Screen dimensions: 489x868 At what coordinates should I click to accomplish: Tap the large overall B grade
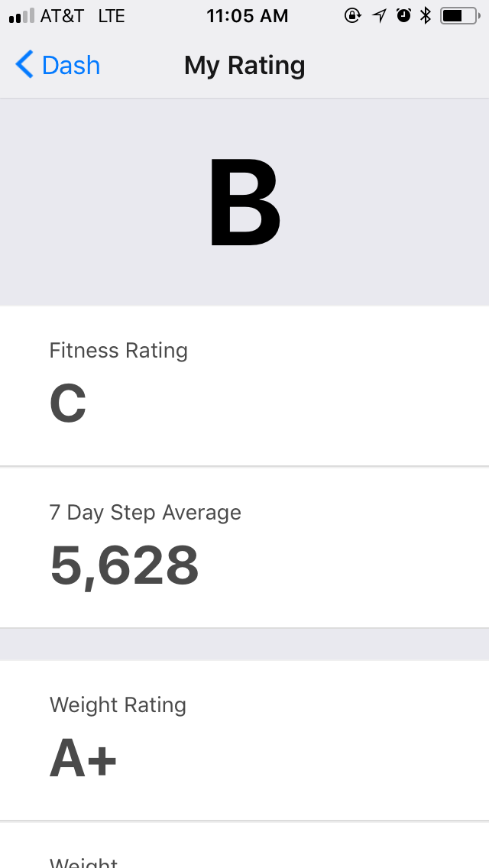244,202
